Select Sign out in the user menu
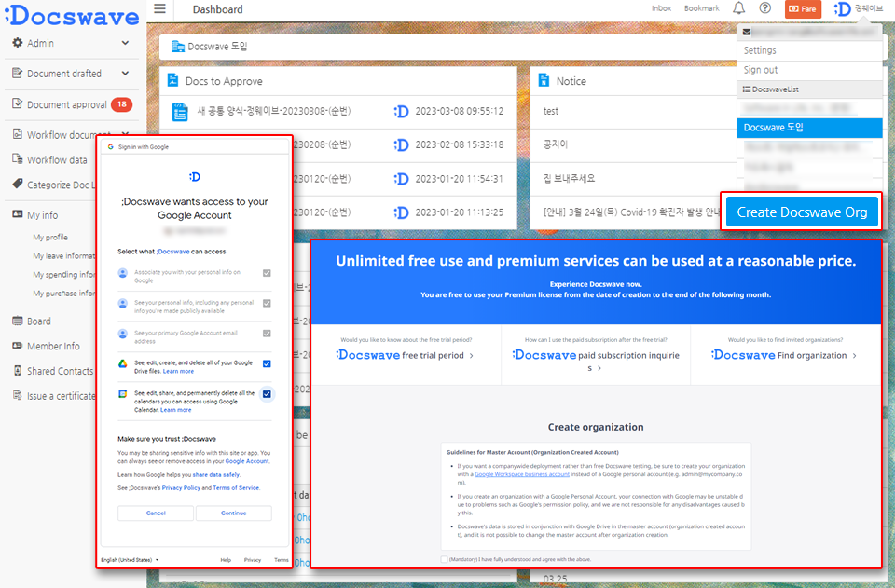Viewport: 895px width, 588px height. [x=809, y=70]
